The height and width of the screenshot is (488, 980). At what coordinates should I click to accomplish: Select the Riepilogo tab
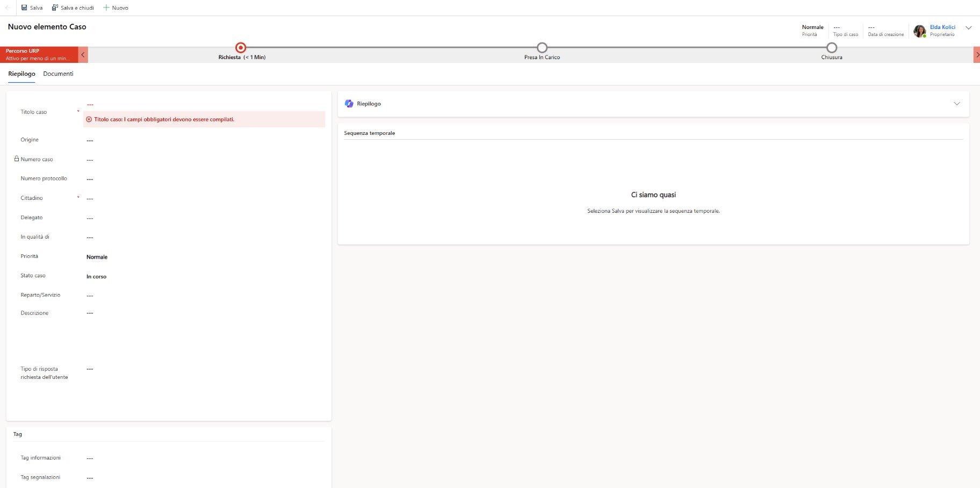[21, 74]
